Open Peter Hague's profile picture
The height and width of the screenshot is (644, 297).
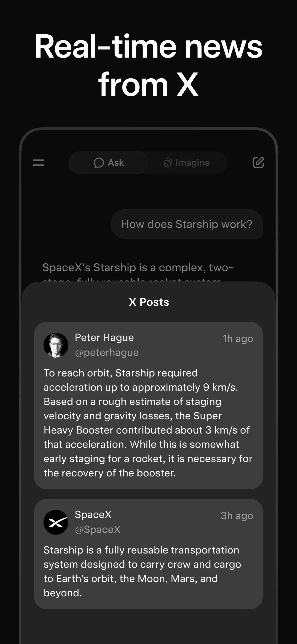(56, 345)
